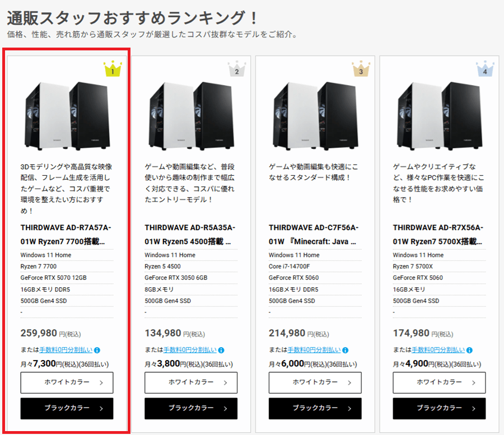Open THIRDWAVE AD-R7X56A-01W Ryzen7 5700X title
504x435 pixels.
(x=438, y=235)
